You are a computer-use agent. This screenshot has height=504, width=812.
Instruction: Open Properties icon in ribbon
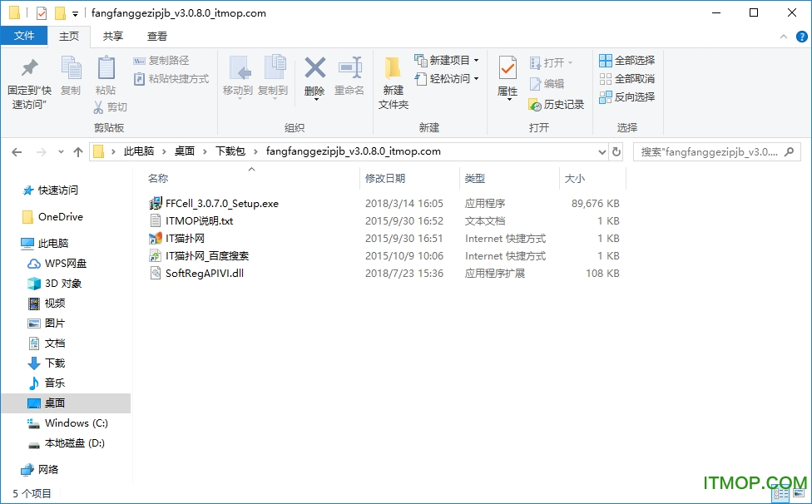coord(507,69)
